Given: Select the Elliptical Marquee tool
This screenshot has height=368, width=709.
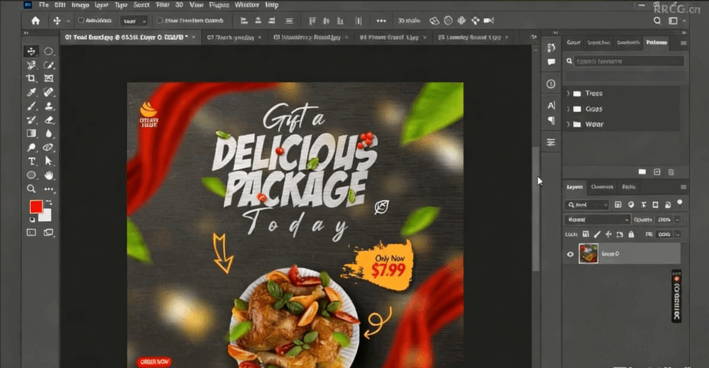Looking at the screenshot, I should click(48, 51).
